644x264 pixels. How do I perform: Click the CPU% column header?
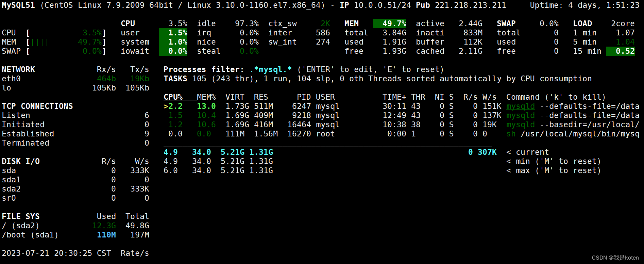173,97
